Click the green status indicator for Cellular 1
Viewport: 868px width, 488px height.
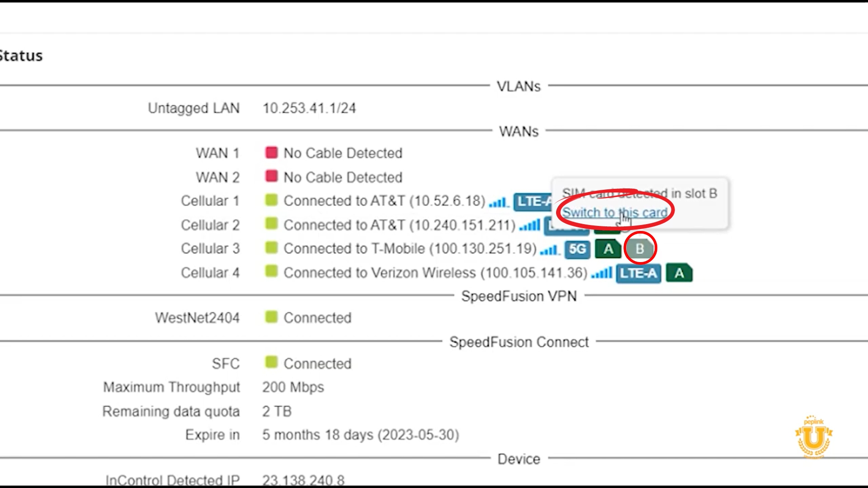[x=272, y=200]
